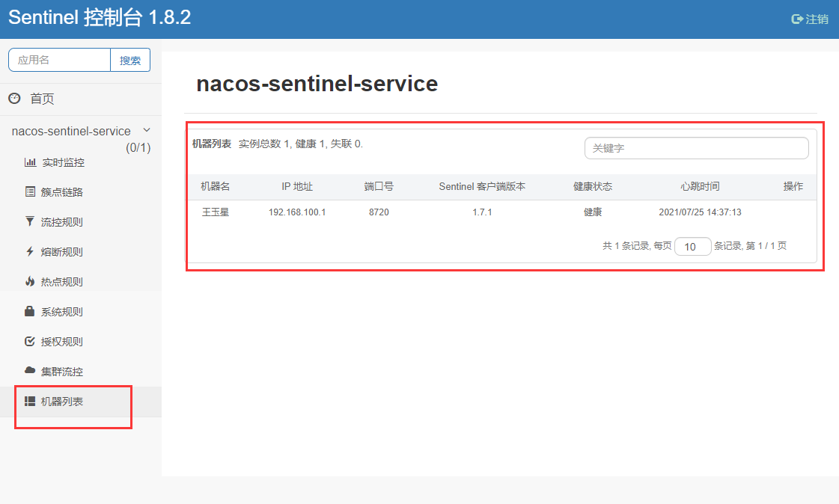Click the lightning bolt icon for 熔断规则
Viewport: 839px width, 504px height.
(30, 251)
